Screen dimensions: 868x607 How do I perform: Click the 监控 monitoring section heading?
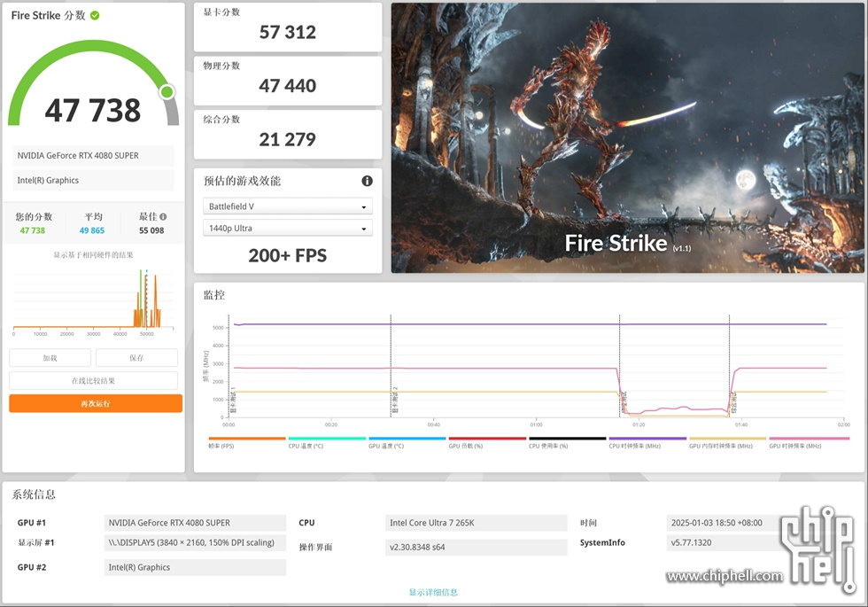pyautogui.click(x=214, y=295)
